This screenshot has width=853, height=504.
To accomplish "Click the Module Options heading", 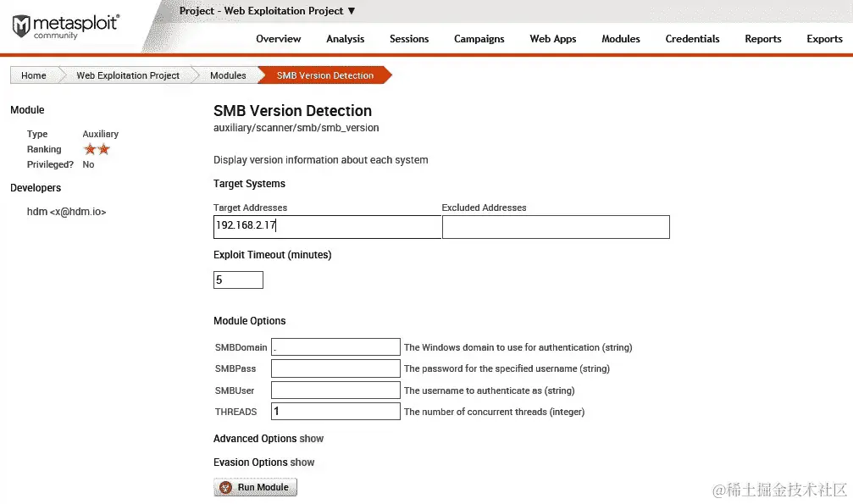I will 249,321.
